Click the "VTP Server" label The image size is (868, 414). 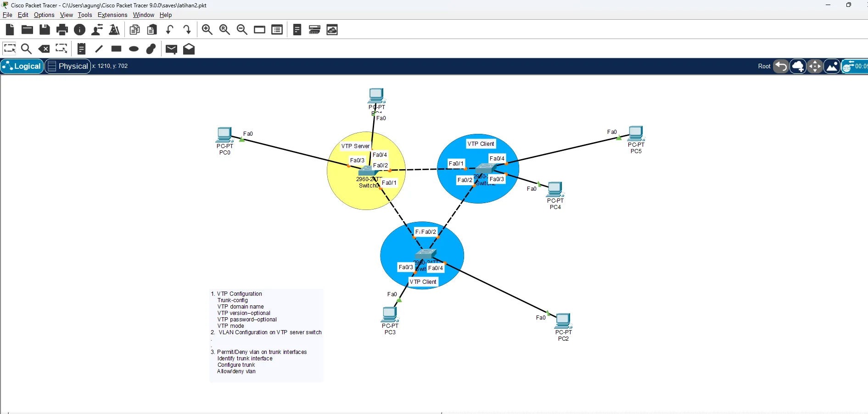[x=355, y=146]
